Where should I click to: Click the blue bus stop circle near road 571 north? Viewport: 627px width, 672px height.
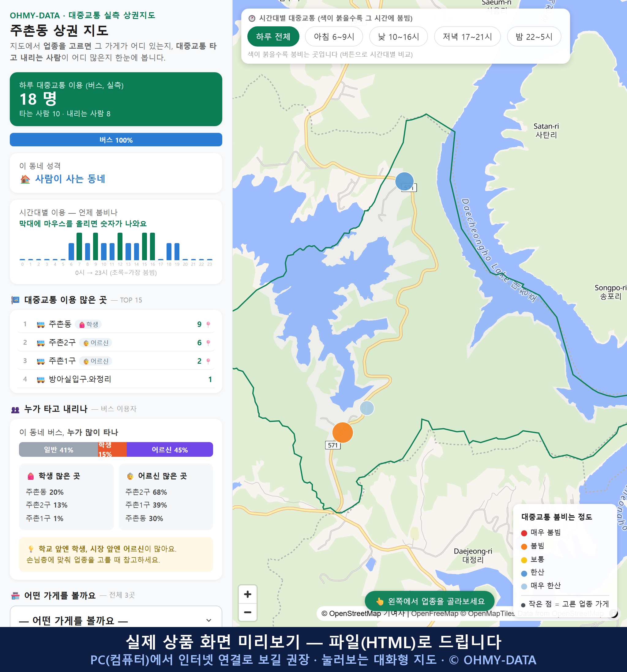(404, 181)
